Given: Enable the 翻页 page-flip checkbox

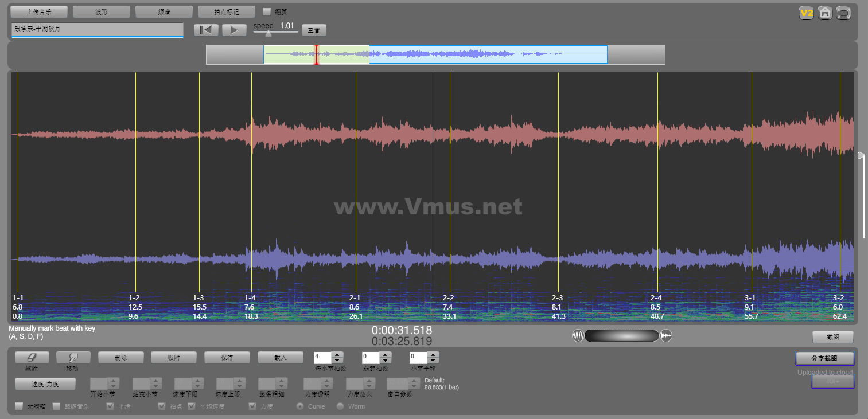Looking at the screenshot, I should [x=267, y=11].
